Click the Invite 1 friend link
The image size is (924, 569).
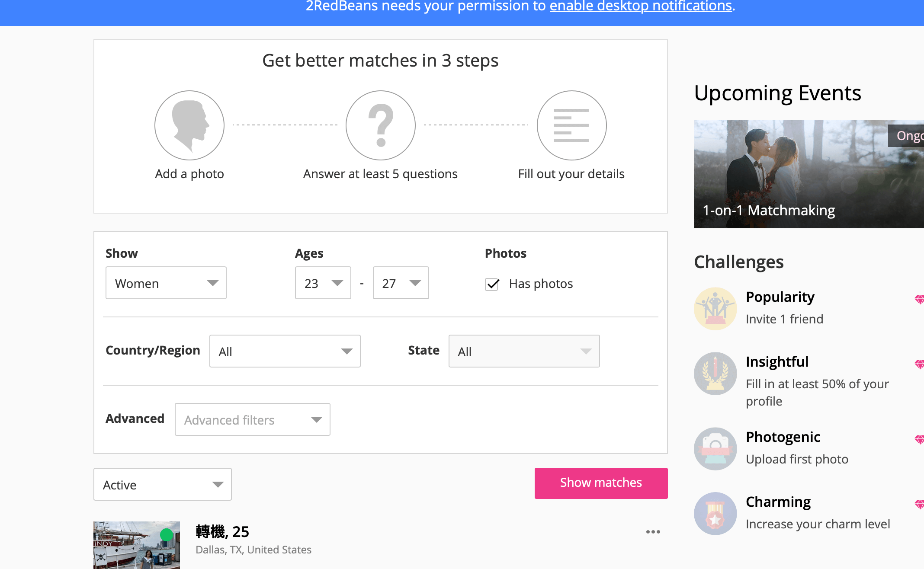[784, 319]
